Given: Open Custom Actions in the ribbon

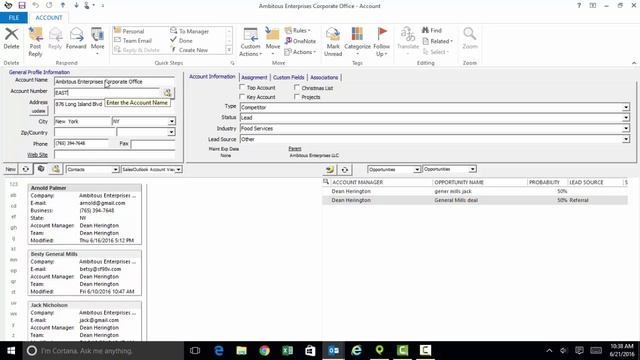Looking at the screenshot, I should pyautogui.click(x=250, y=42).
